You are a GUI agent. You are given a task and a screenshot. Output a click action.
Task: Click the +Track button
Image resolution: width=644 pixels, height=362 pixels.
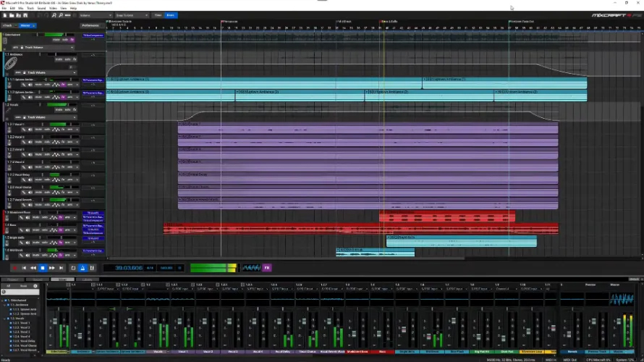pyautogui.click(x=9, y=25)
